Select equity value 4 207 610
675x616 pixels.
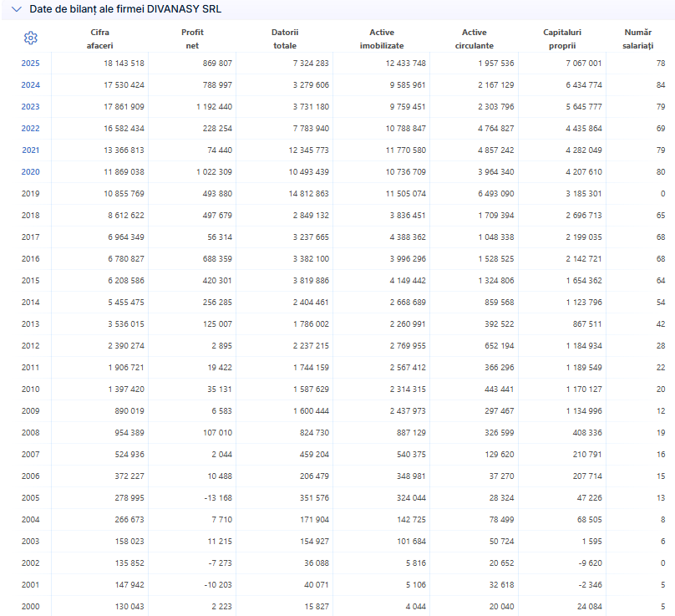click(584, 172)
